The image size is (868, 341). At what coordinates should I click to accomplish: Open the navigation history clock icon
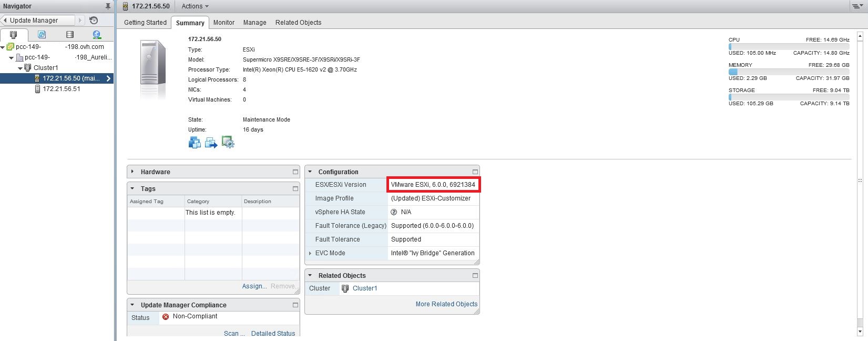[x=94, y=20]
